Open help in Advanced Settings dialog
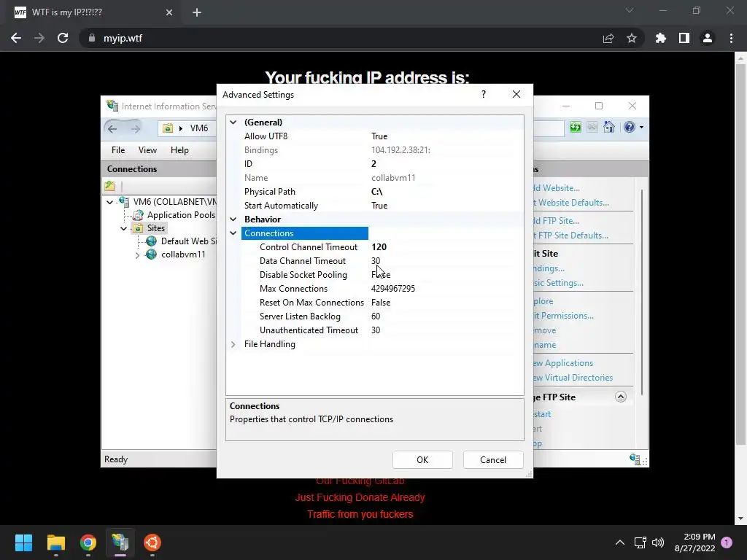 pos(484,94)
